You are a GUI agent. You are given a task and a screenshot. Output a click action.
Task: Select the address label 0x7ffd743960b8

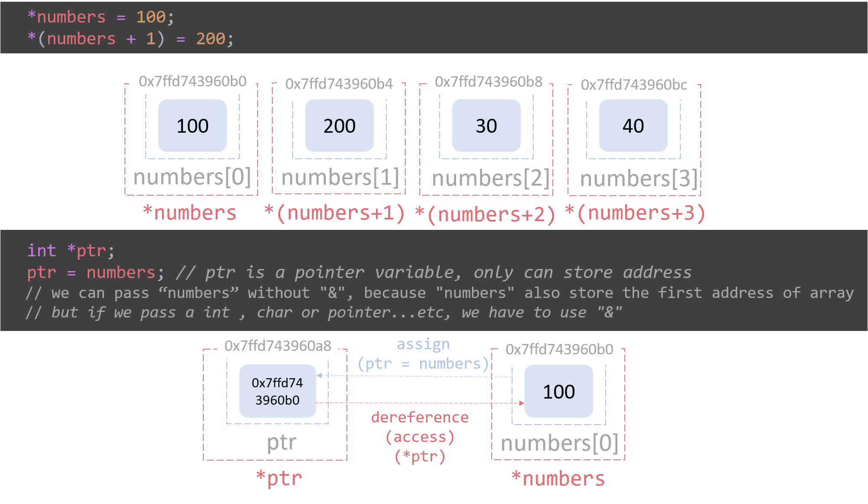pos(488,82)
